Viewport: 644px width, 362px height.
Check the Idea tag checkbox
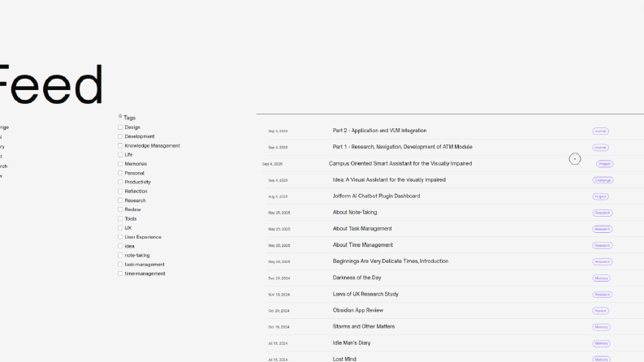120,246
